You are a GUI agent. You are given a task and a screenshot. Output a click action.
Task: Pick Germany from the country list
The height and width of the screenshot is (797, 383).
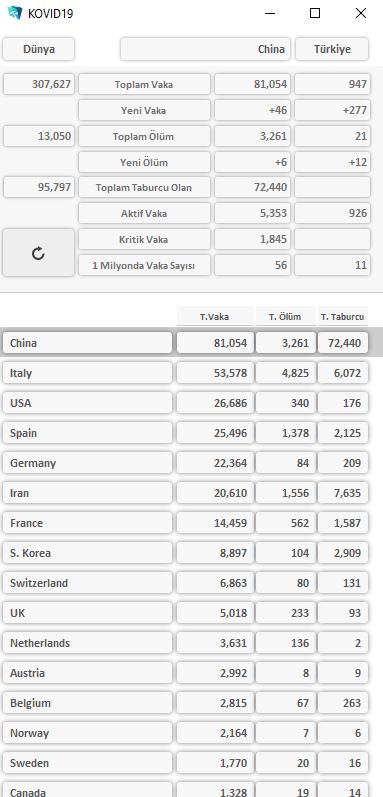point(87,463)
